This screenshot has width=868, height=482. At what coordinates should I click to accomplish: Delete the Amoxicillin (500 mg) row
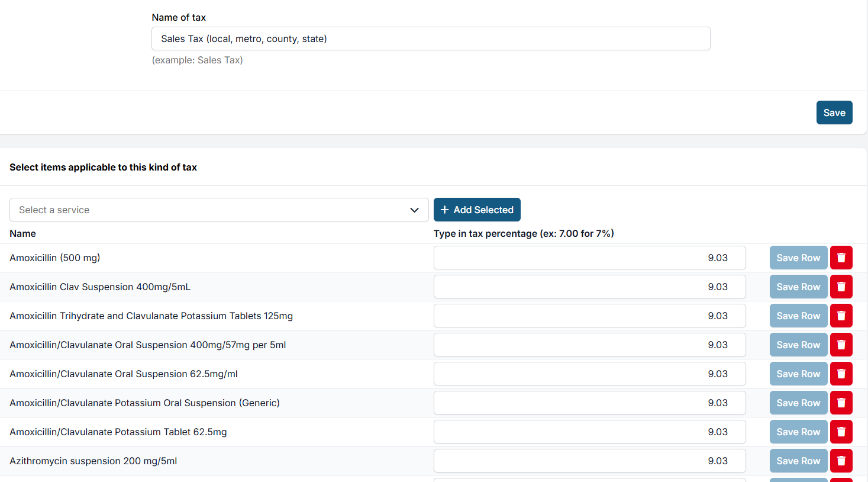tap(841, 258)
